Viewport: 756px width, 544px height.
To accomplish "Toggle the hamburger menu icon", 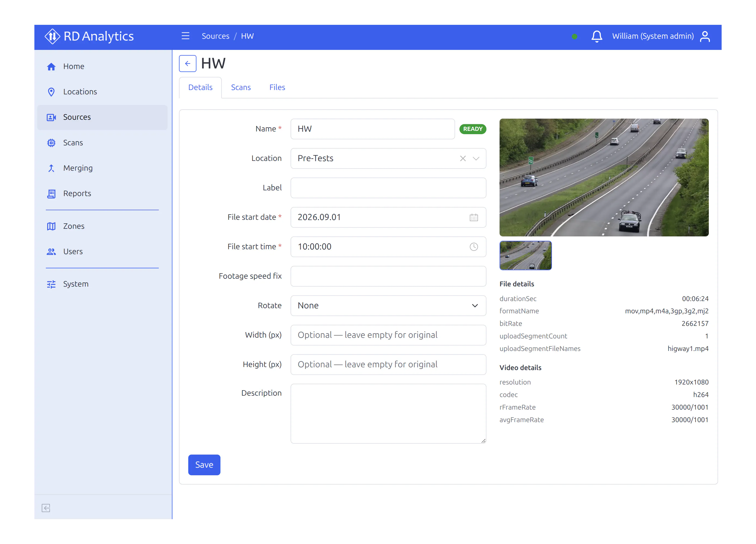I will point(185,36).
